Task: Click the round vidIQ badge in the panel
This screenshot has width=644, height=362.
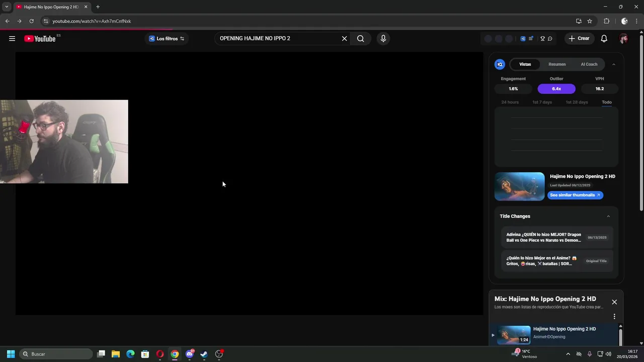Action: click(x=500, y=64)
